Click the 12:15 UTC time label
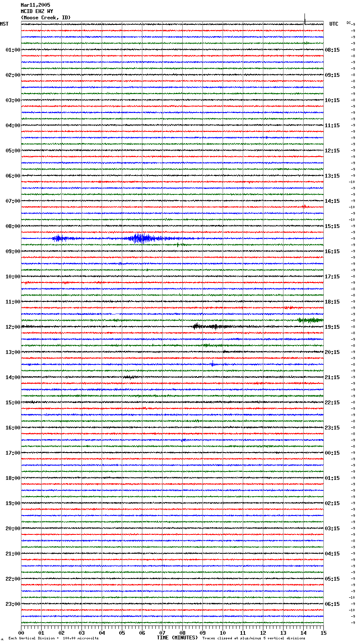 (332, 151)
